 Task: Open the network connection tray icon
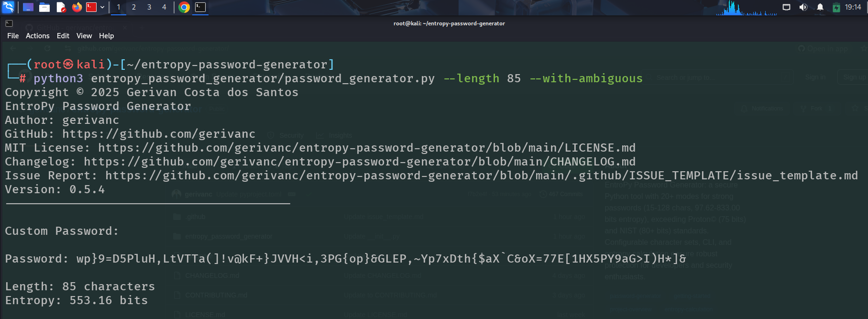click(x=786, y=7)
